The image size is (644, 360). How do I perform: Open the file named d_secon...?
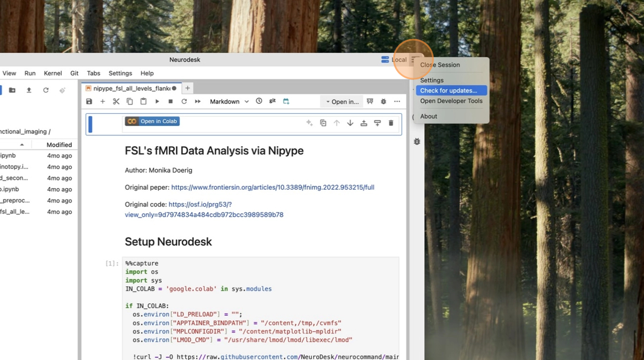39,178
